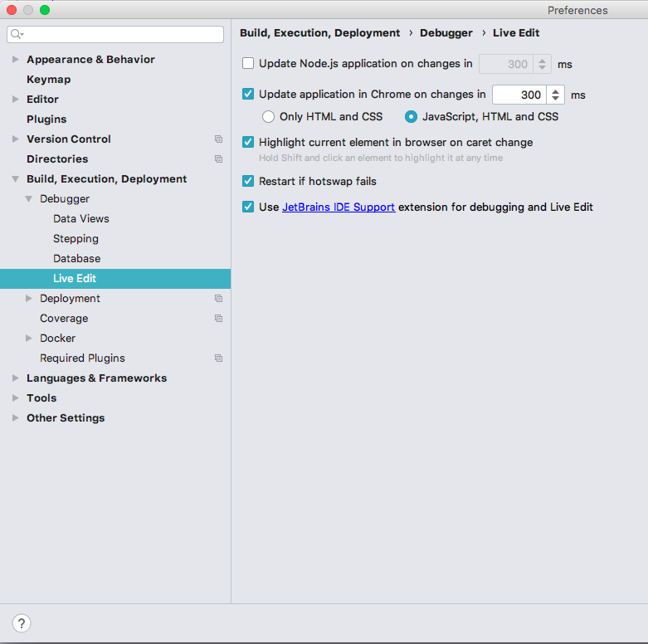Click the search magnifier icon
The image size is (648, 644).
pos(17,34)
